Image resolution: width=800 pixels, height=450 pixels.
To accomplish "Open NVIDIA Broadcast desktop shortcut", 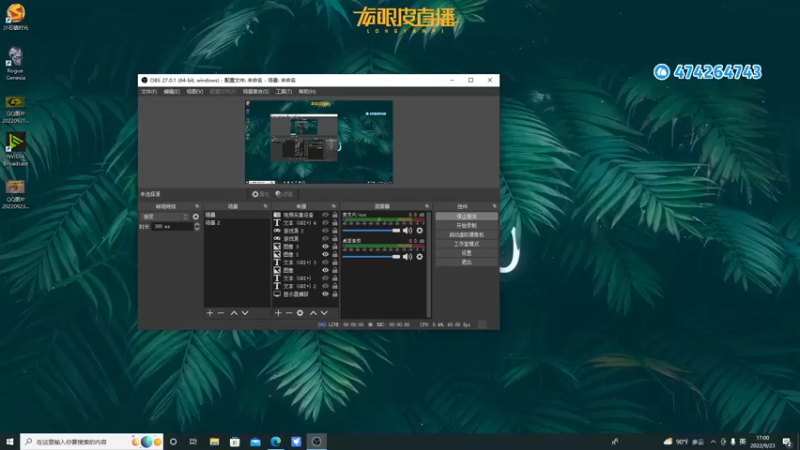I will (15, 149).
